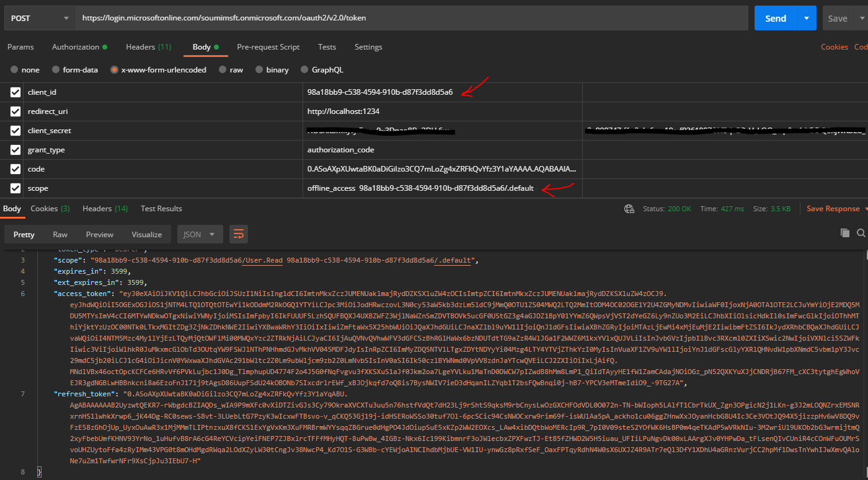The image size is (868, 480).
Task: Switch to Pretty response view
Action: pos(24,235)
